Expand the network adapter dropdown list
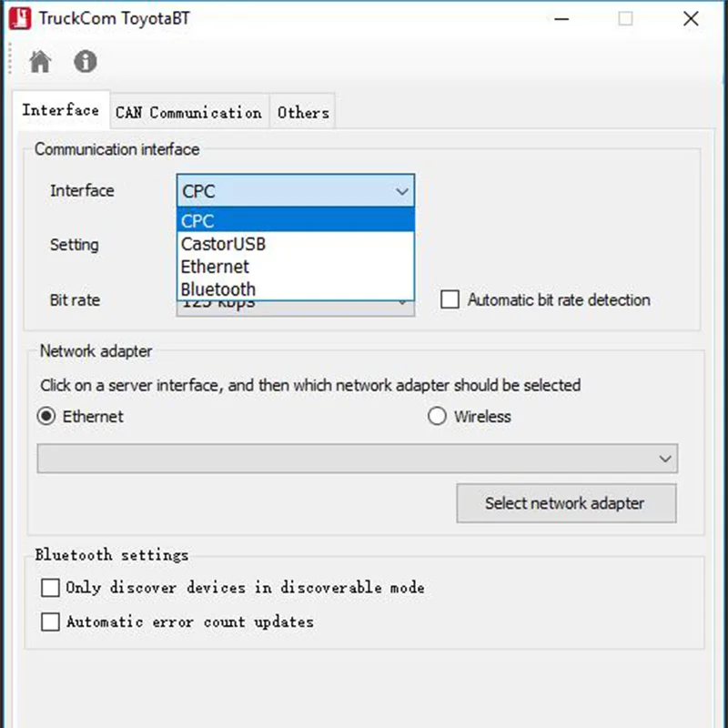Image resolution: width=728 pixels, height=728 pixels. [x=665, y=459]
